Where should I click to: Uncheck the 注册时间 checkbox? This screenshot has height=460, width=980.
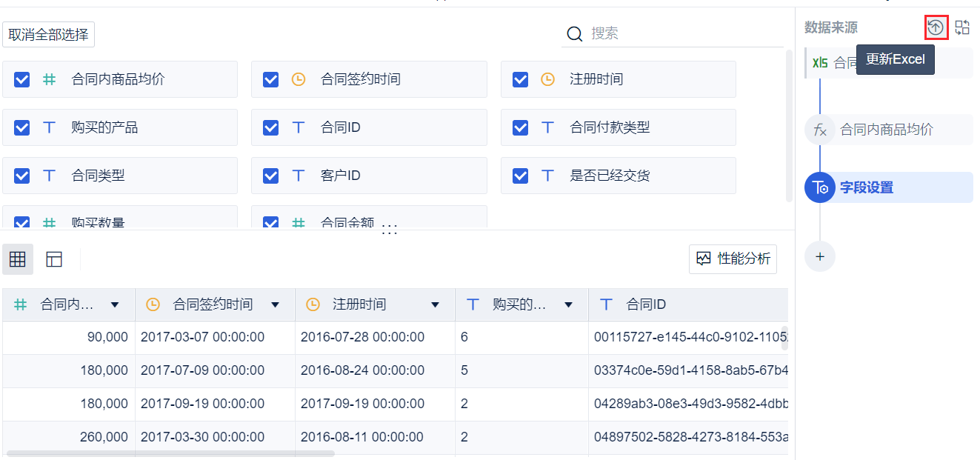coord(521,79)
